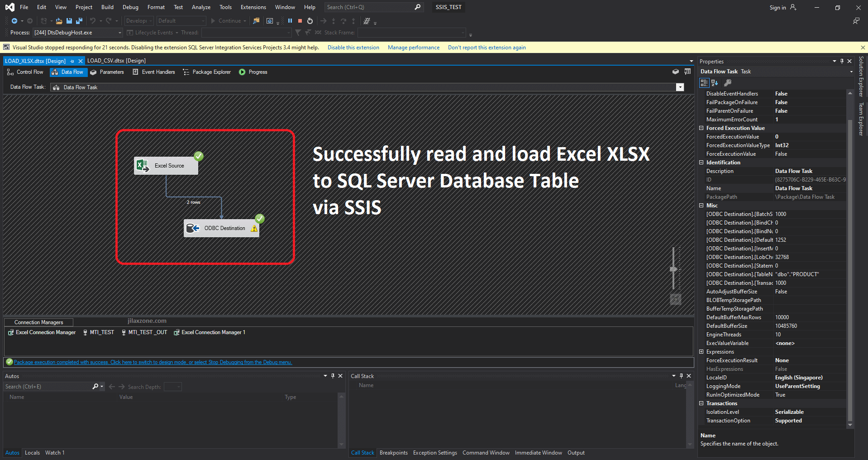Viewport: 868px width, 460px height.
Task: Click the SSIS Toolbox icon on designer toolbar
Action: click(687, 72)
